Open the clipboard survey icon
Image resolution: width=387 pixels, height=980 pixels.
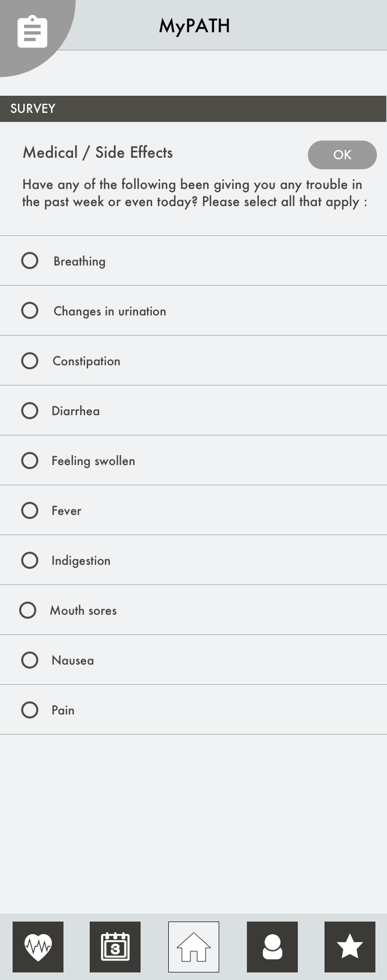coord(32,32)
